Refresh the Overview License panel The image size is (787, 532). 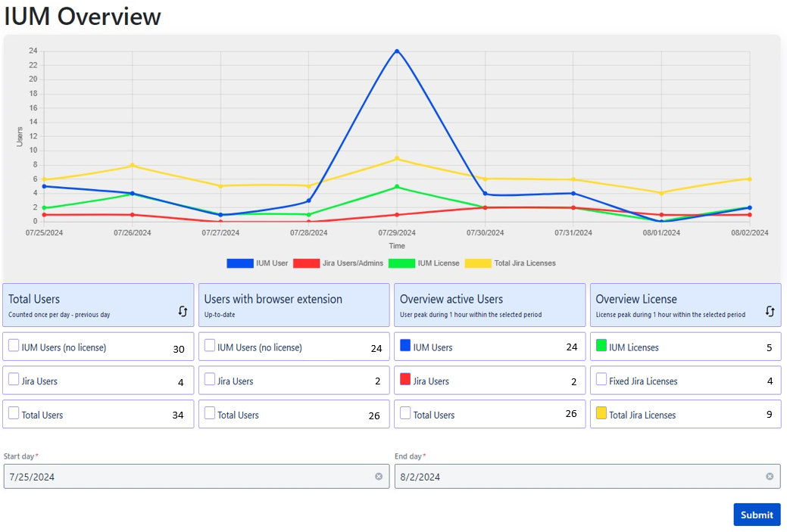point(770,311)
